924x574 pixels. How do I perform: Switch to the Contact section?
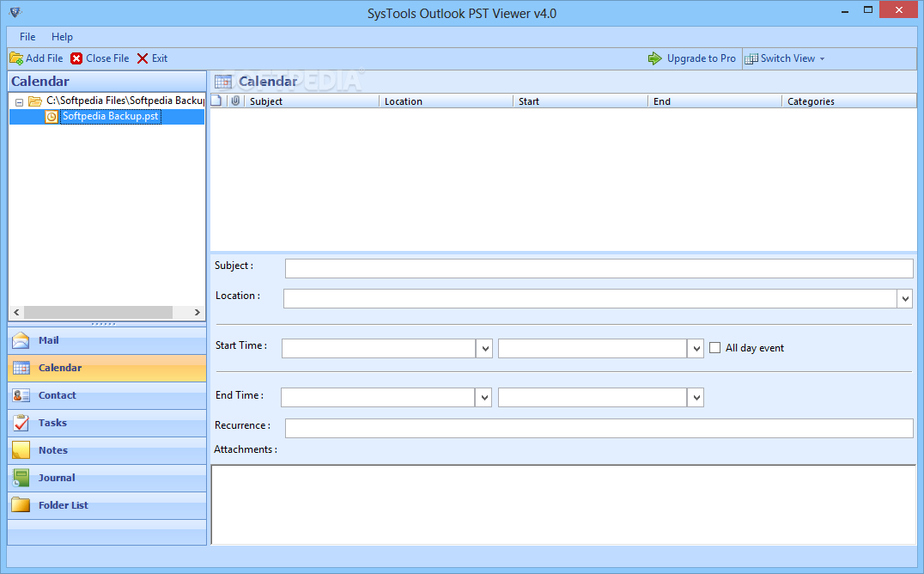(x=106, y=395)
